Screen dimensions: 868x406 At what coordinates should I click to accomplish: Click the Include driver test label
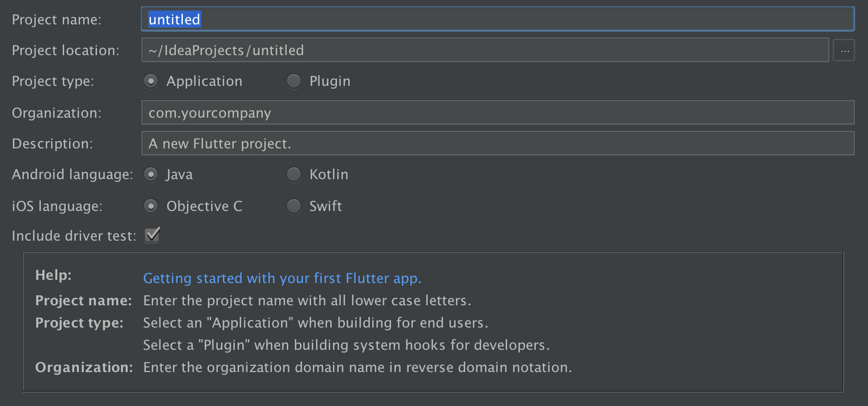74,236
